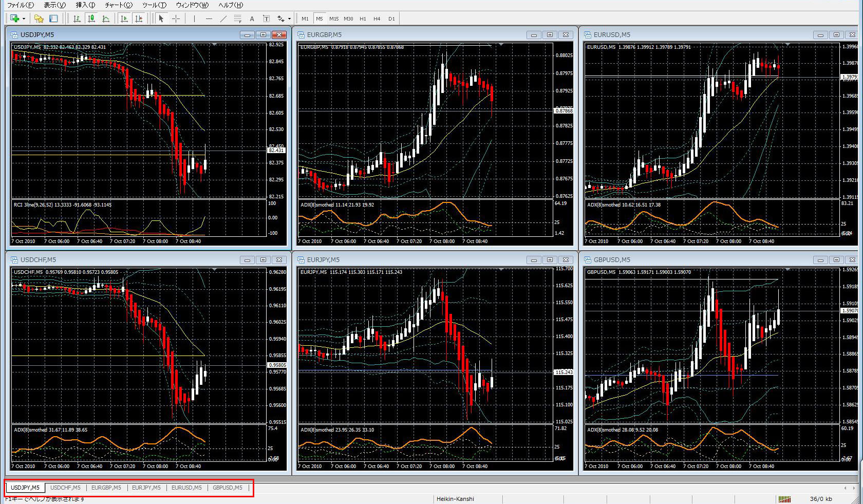Image resolution: width=863 pixels, height=504 pixels.
Task: Set timeframe to M15
Action: pos(334,18)
